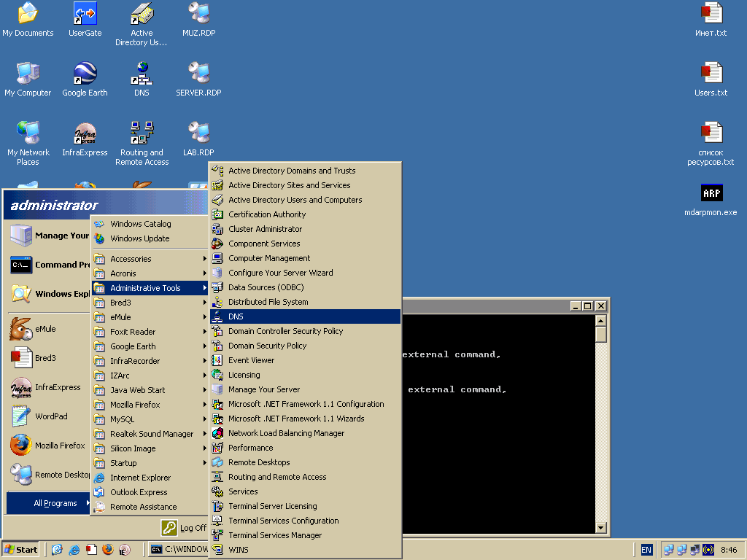Open the Services console
The image size is (747, 560).
pos(306,491)
